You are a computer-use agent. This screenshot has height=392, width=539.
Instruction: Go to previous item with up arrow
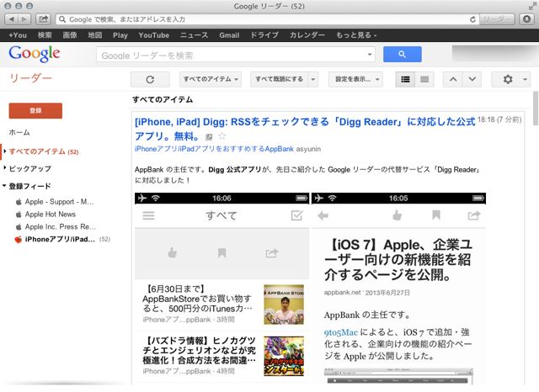(x=453, y=79)
